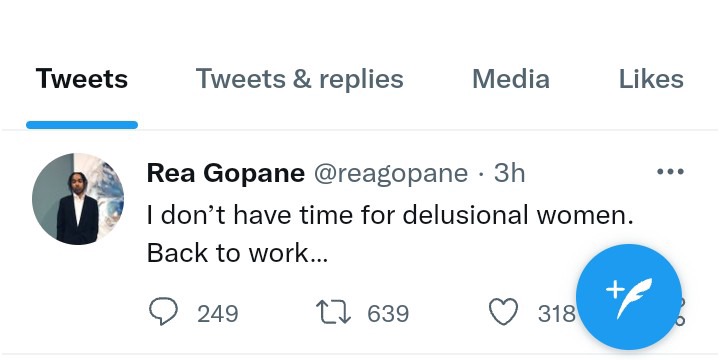
Task: Open Rea Gopane's profile picture avatar
Action: [x=78, y=199]
